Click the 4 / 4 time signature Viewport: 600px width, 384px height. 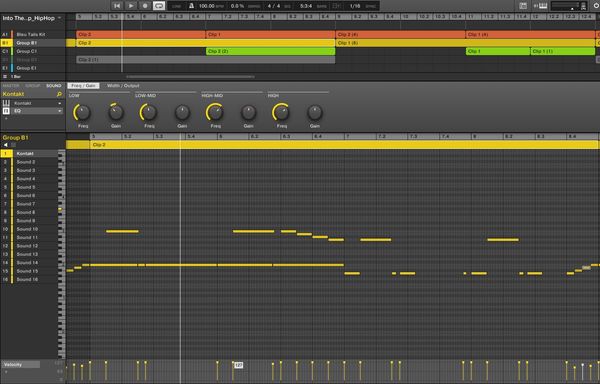[274, 6]
